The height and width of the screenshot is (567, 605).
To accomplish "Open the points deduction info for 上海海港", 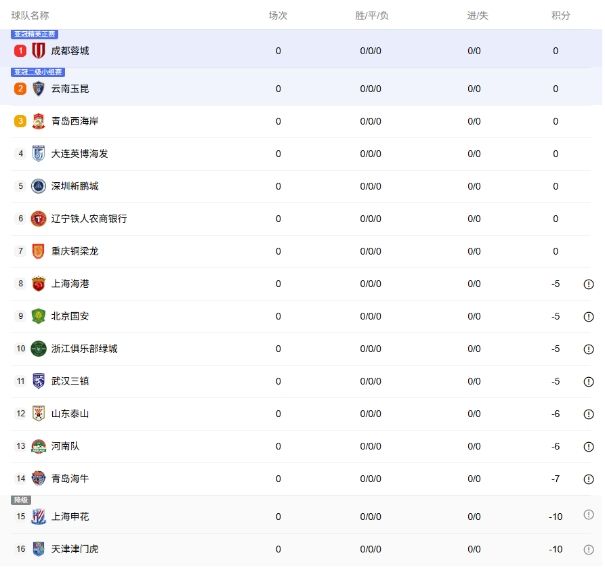I will click(589, 284).
